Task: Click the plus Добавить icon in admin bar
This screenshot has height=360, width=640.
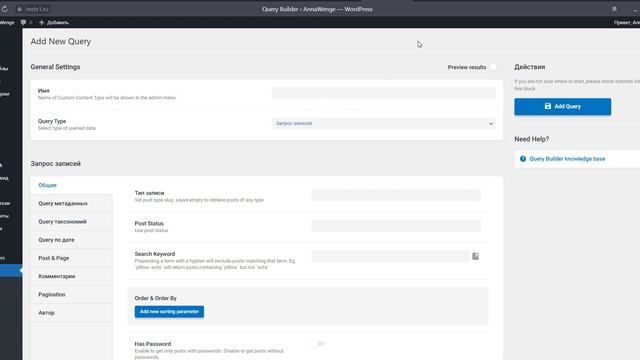Action: [41, 22]
